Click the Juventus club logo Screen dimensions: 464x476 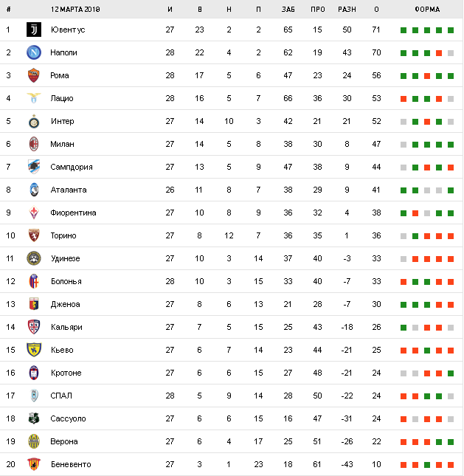coord(34,30)
